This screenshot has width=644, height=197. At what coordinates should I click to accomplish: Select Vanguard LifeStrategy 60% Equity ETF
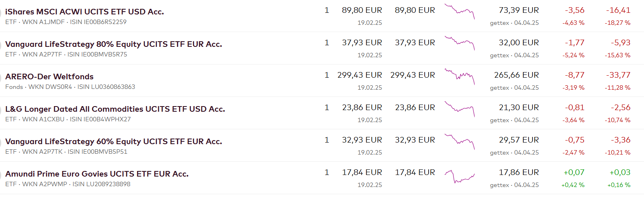(x=113, y=141)
